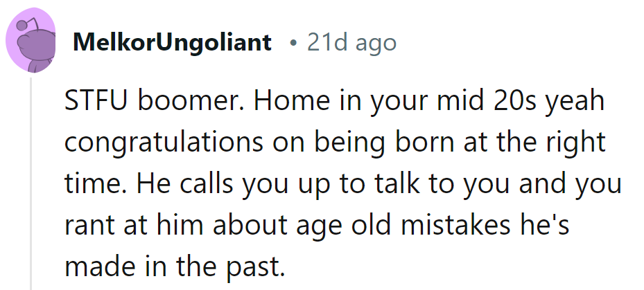Click the "21d ago" comment timestamp
Image resolution: width=644 pixels, height=290 pixels.
coord(351,44)
